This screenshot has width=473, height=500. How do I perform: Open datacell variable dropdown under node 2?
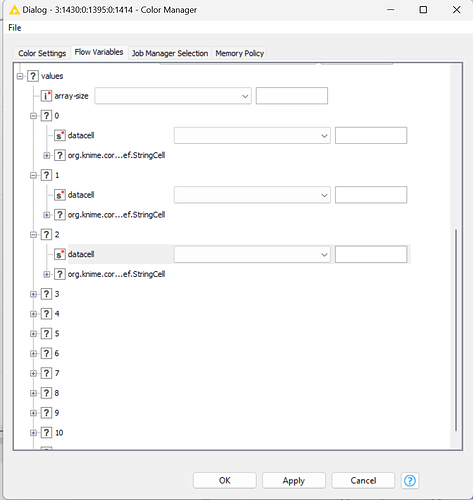click(252, 255)
